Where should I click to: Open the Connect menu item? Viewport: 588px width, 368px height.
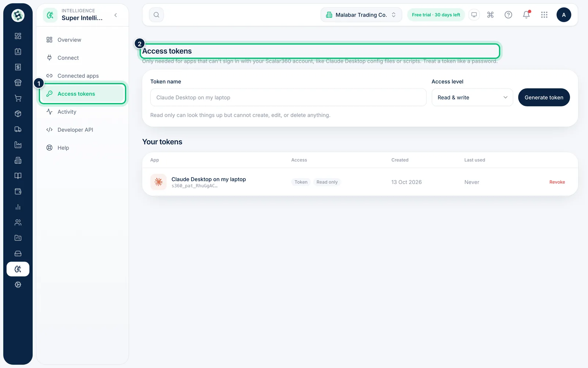pos(82,58)
